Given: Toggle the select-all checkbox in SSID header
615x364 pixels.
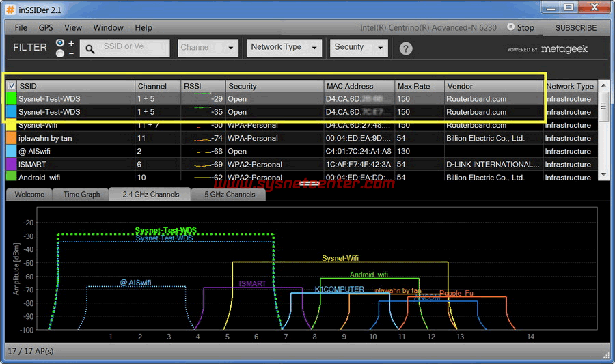Looking at the screenshot, I should pos(12,87).
